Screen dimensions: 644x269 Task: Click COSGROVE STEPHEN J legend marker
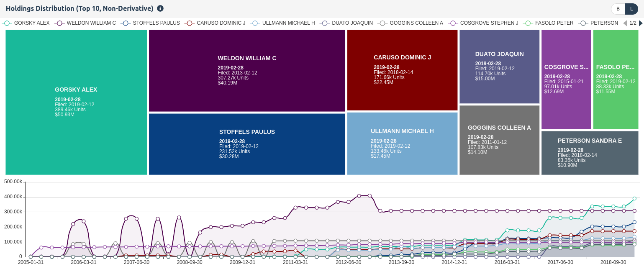tap(453, 23)
